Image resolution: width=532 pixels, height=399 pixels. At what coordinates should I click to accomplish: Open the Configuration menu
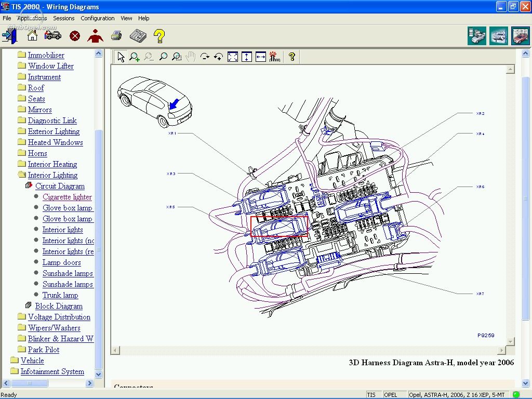97,18
